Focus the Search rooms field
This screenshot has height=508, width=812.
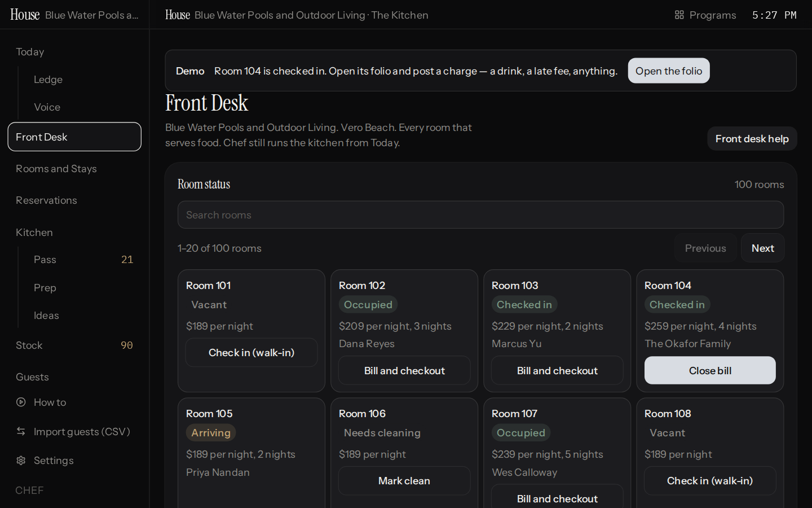click(480, 214)
